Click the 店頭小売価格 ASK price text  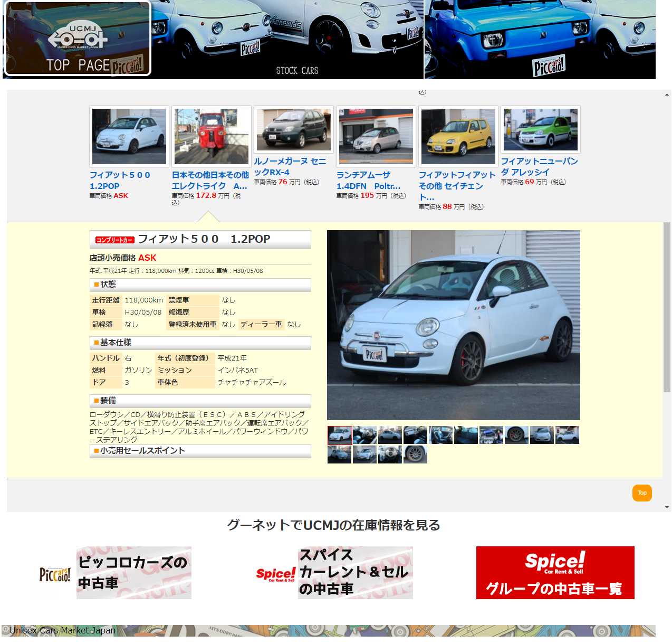point(123,258)
